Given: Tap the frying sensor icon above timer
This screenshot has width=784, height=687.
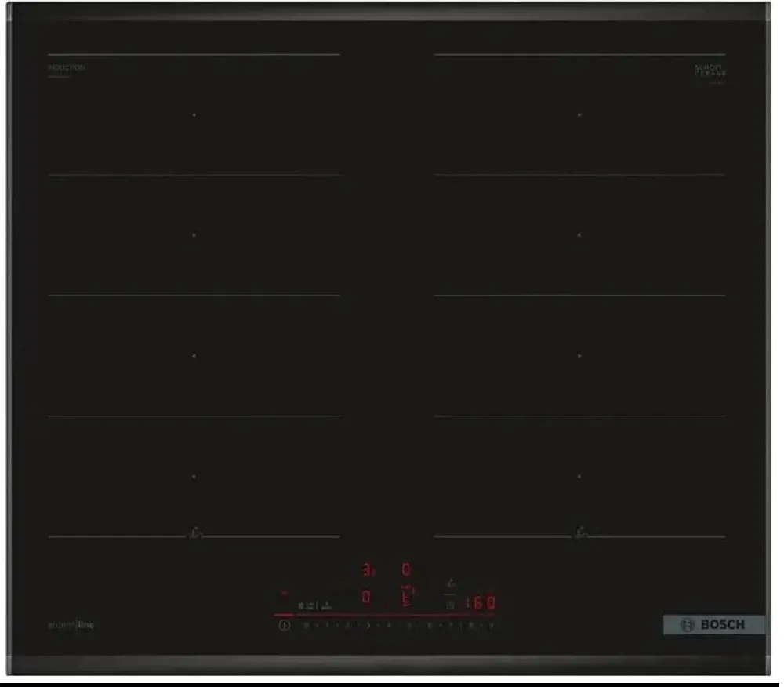Looking at the screenshot, I should pos(450,583).
